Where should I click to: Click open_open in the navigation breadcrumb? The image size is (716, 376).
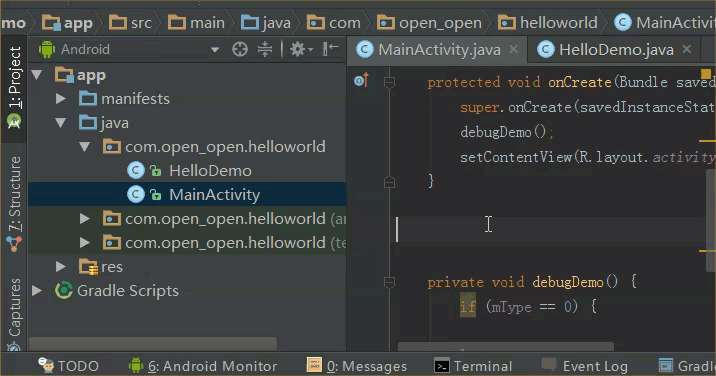point(429,22)
